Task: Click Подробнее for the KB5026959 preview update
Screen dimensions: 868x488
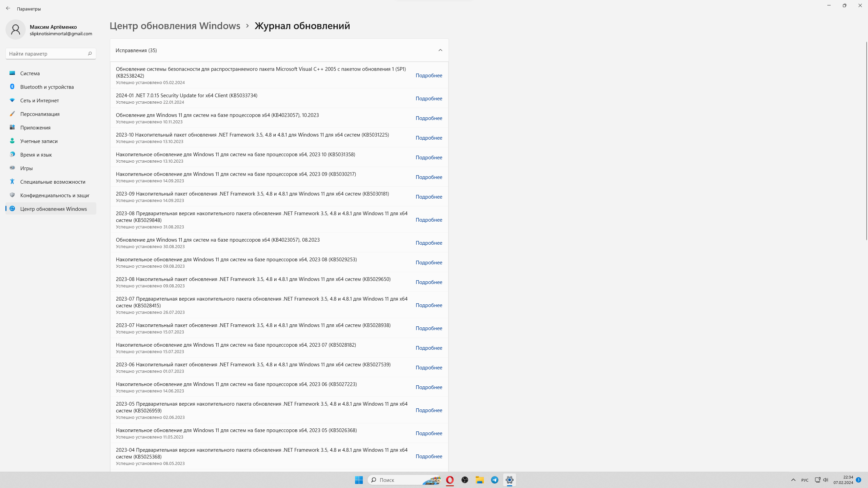Action: point(429,410)
